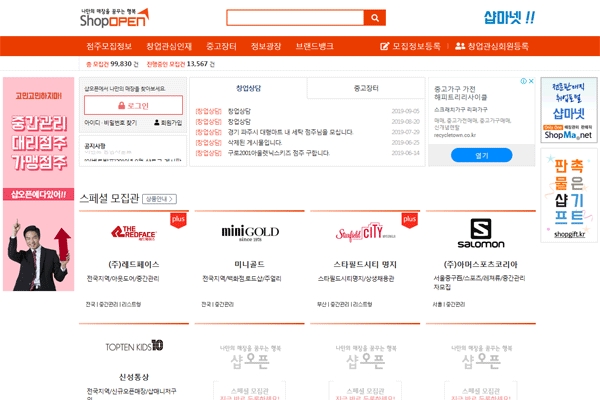
Task: Click ShopMa.net right banner
Action: [x=569, y=110]
